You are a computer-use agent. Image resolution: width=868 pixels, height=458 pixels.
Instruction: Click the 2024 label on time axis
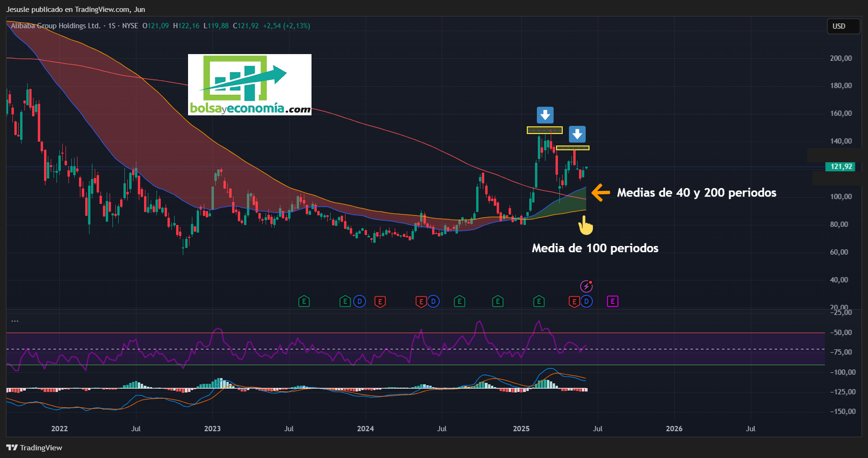[366, 428]
